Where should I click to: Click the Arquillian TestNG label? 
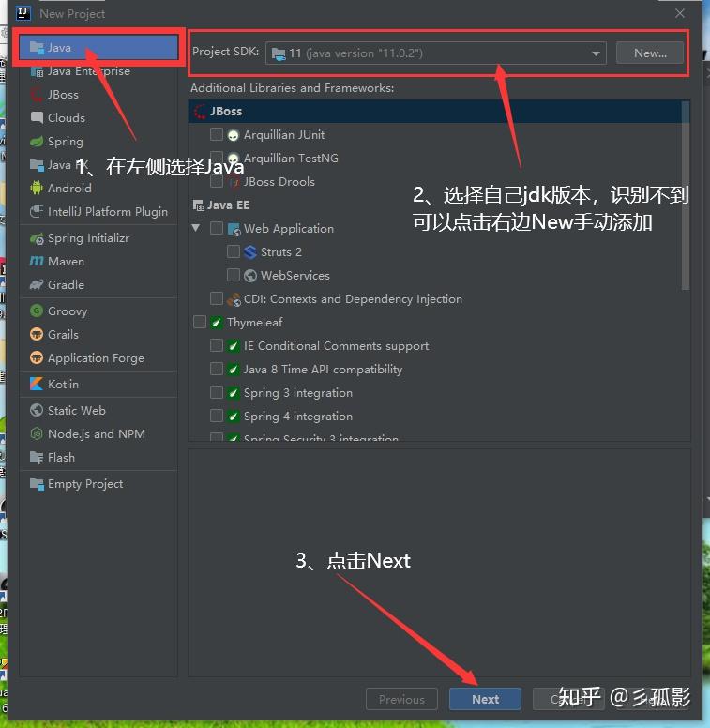coord(291,159)
